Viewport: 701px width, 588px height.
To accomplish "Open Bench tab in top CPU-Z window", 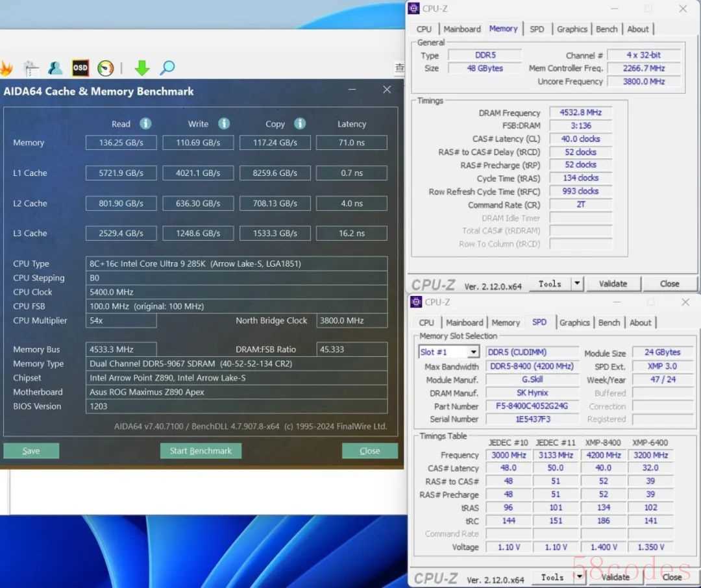I will (x=607, y=29).
